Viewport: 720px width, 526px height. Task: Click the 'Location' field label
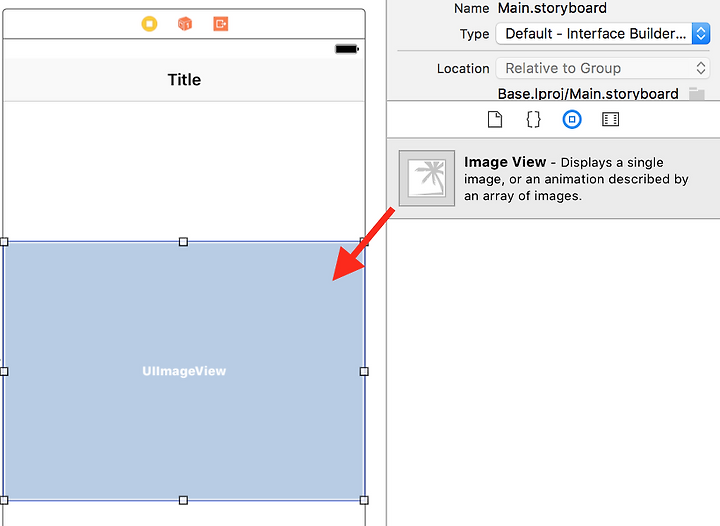tap(463, 69)
